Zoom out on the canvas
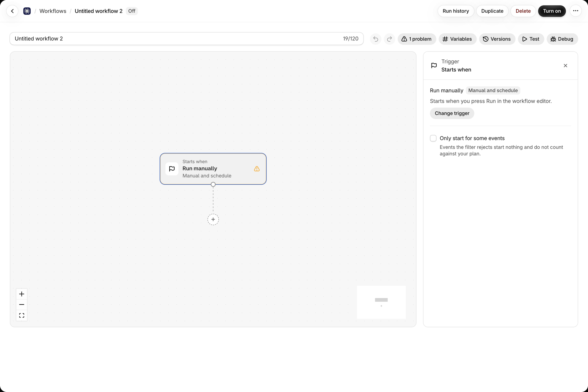Image resolution: width=588 pixels, height=392 pixels. click(21, 304)
